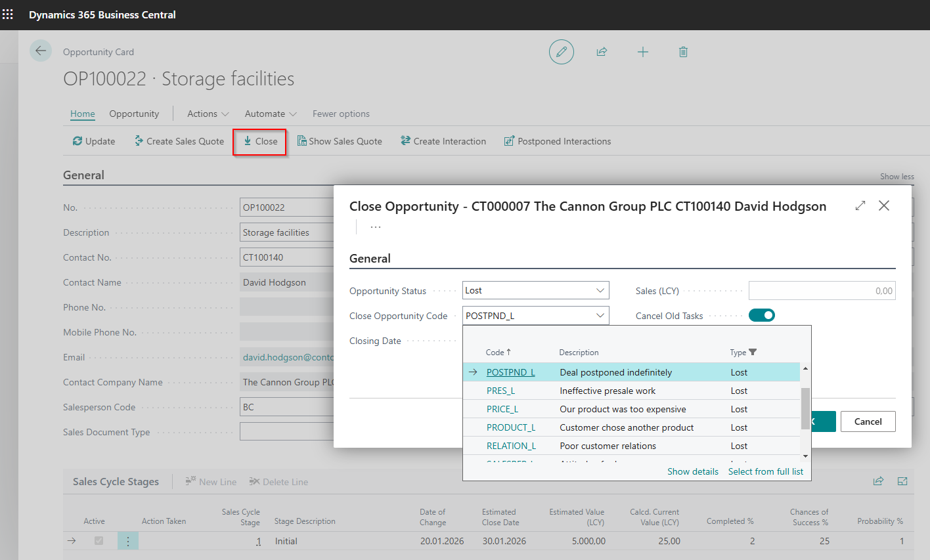
Task: Click Show details link in dropdown
Action: tap(693, 471)
